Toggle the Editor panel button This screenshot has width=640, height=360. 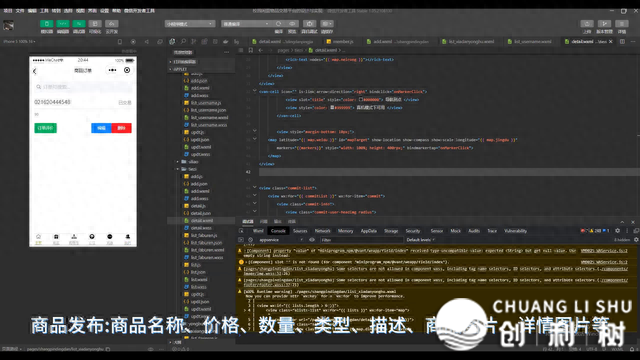(62, 24)
